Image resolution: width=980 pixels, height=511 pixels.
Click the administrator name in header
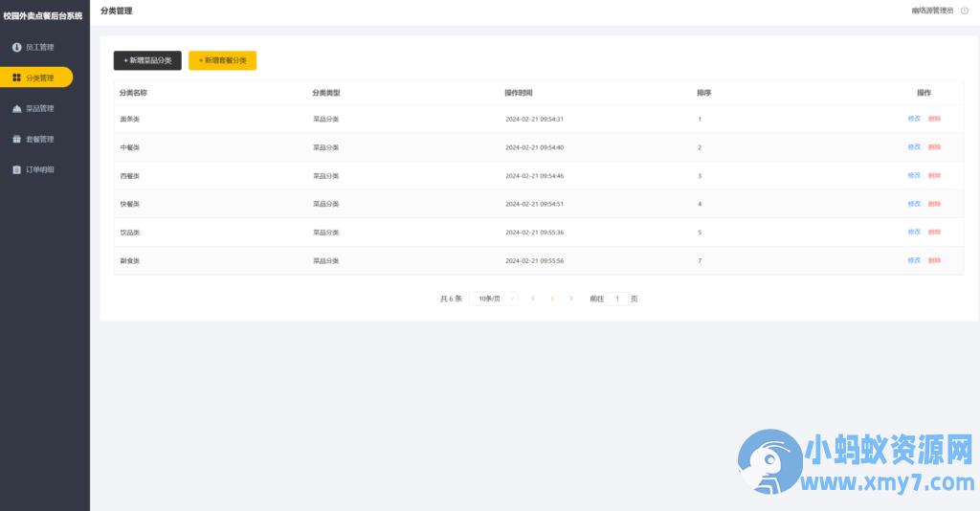932,11
